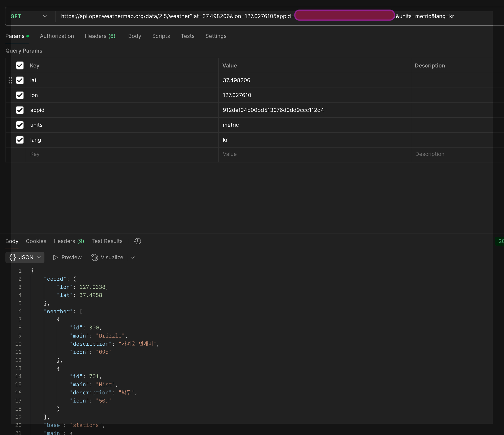Screen dimensions: 504x435
Task: Uncheck the units parameter checkbox
Action: coord(20,125)
